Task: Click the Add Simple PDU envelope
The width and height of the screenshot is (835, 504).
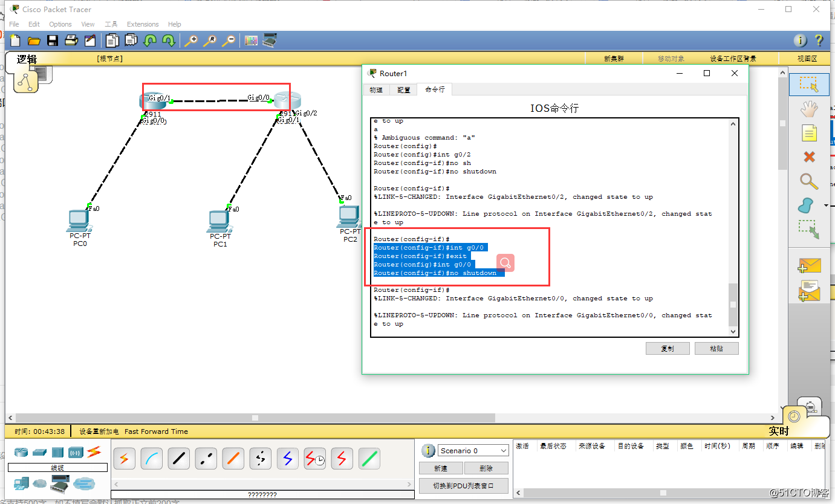Action: coord(809,265)
